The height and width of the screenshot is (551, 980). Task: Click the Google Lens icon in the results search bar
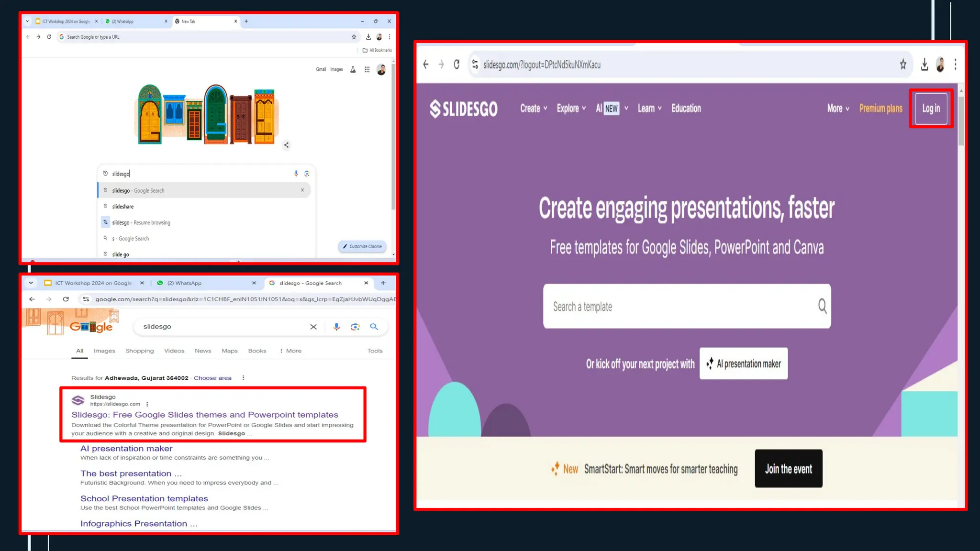pyautogui.click(x=355, y=327)
